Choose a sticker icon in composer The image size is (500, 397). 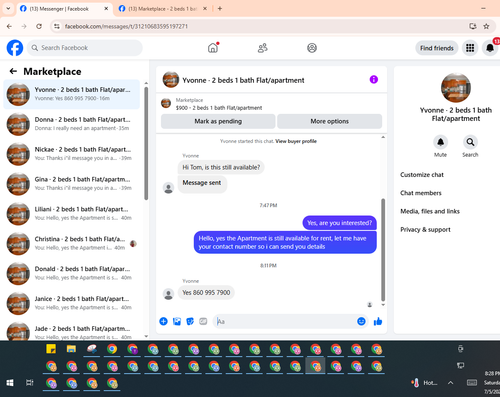tap(190, 321)
